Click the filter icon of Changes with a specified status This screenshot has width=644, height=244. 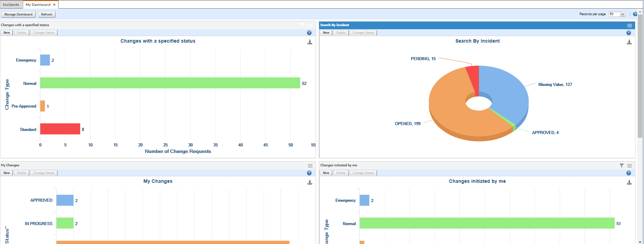coord(302,25)
